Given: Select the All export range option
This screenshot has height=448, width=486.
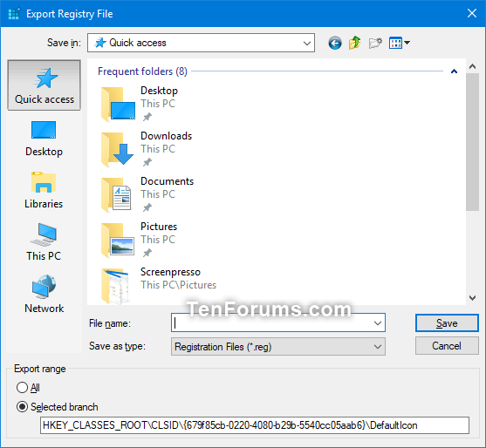Looking at the screenshot, I should (22, 388).
